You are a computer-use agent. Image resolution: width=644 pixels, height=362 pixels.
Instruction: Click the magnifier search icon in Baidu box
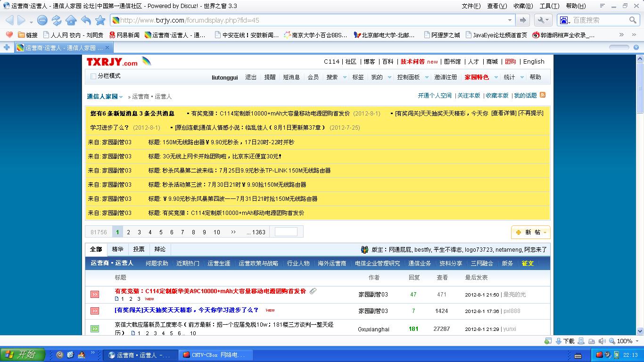(x=633, y=20)
